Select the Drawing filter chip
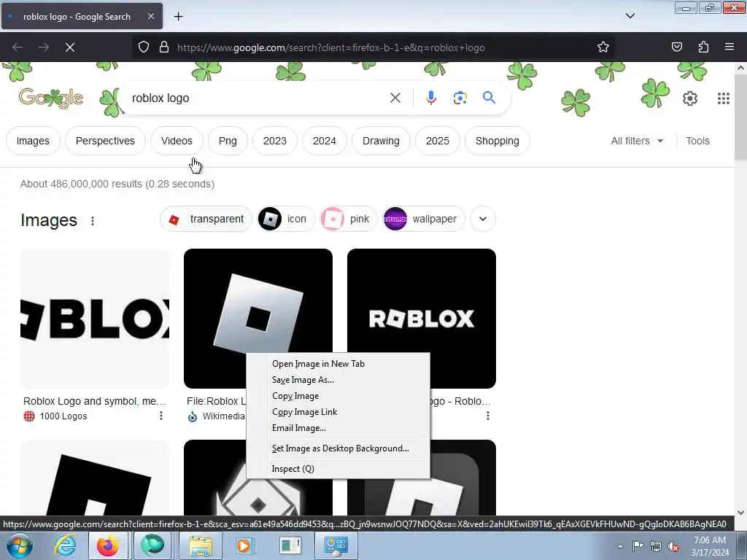The image size is (747, 560). [x=381, y=141]
